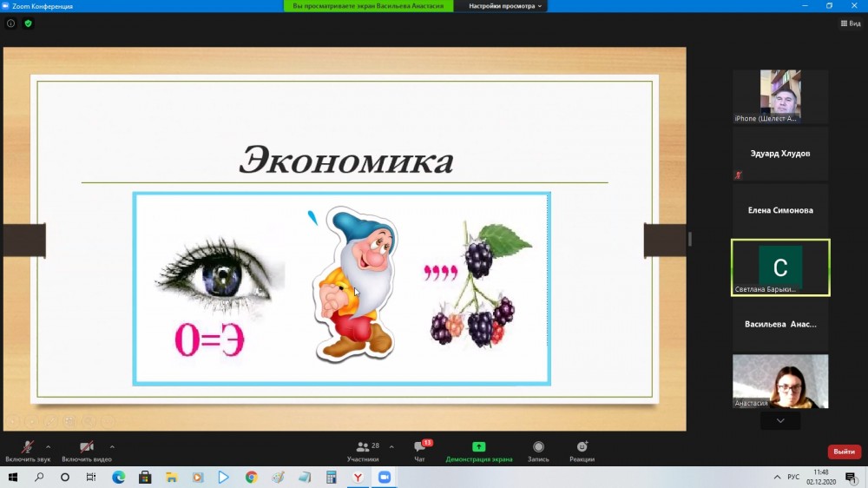Open the Участники participants panel
This screenshot has width=868, height=488.
pyautogui.click(x=363, y=450)
